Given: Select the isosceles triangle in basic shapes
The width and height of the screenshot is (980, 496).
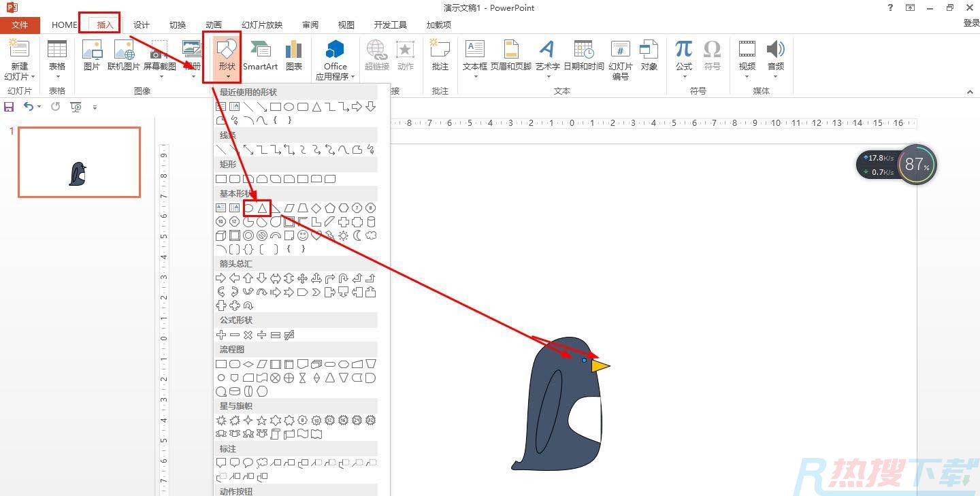Looking at the screenshot, I should pos(262,208).
